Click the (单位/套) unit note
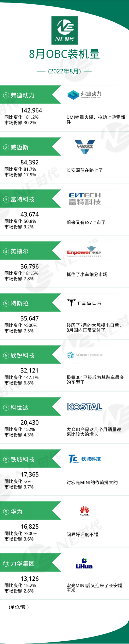Screen dimensions: 129x644 coord(19,607)
